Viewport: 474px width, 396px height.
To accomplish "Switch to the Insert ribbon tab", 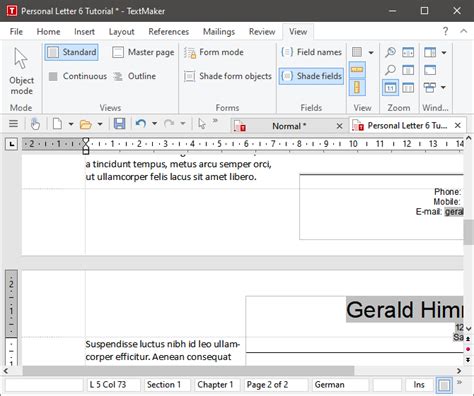I will [84, 32].
